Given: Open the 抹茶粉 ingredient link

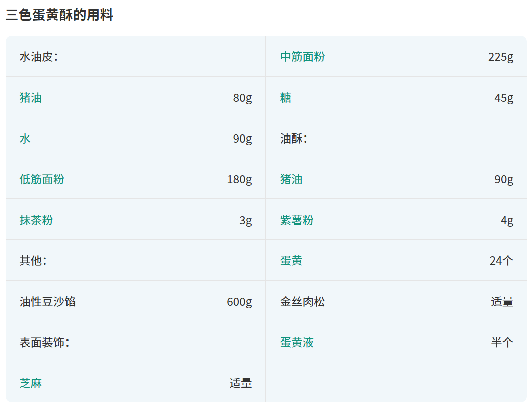Looking at the screenshot, I should pos(36,220).
